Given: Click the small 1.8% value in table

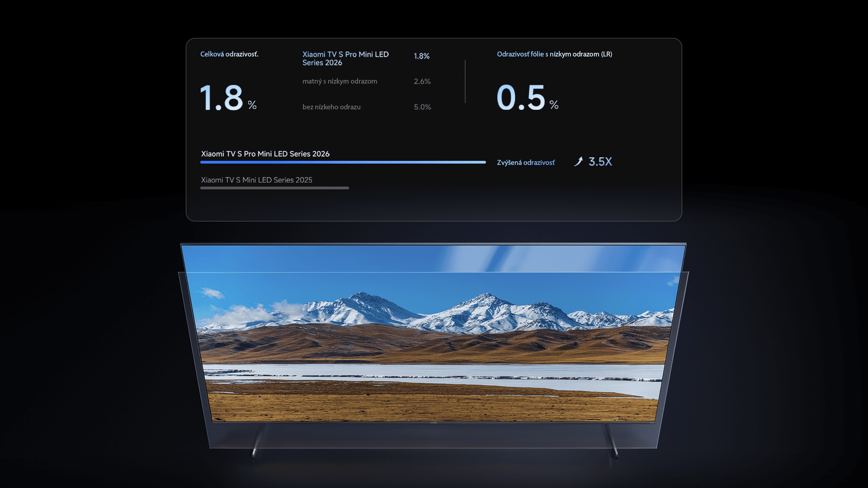Looking at the screenshot, I should 421,56.
